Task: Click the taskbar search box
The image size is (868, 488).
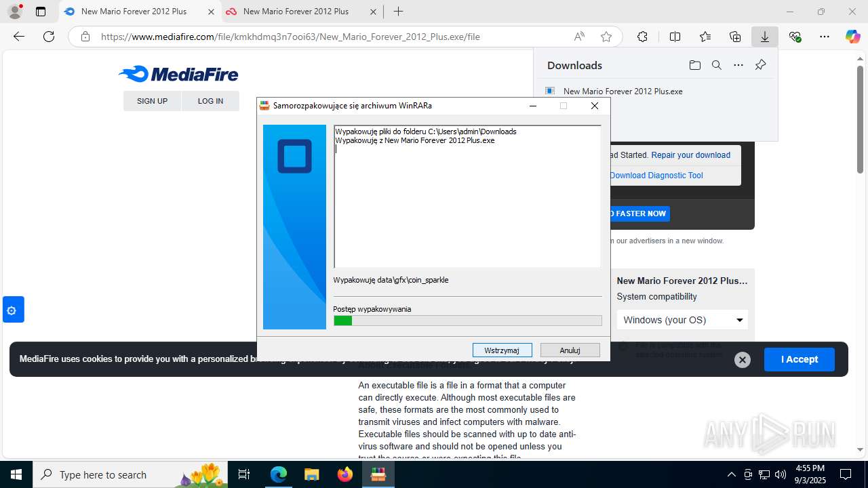Action: pyautogui.click(x=130, y=474)
